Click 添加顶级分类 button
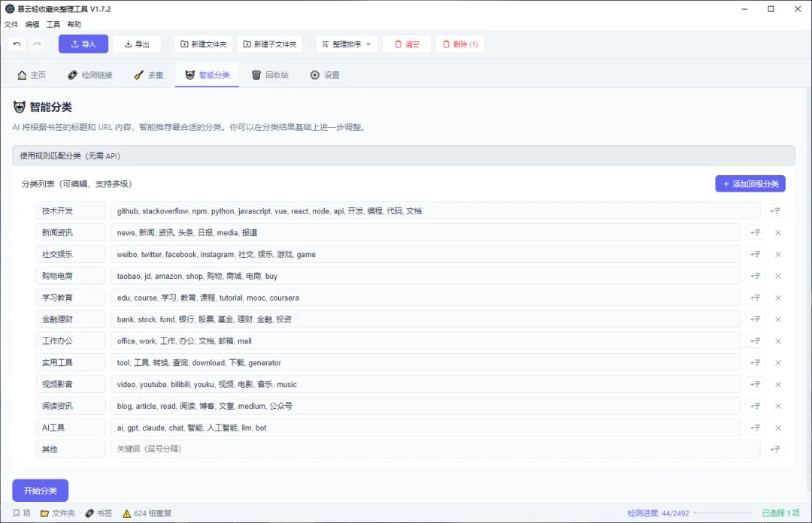 750,184
